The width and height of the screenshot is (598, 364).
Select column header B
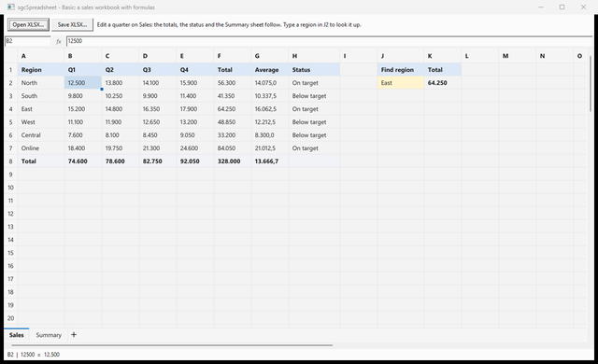coord(83,56)
